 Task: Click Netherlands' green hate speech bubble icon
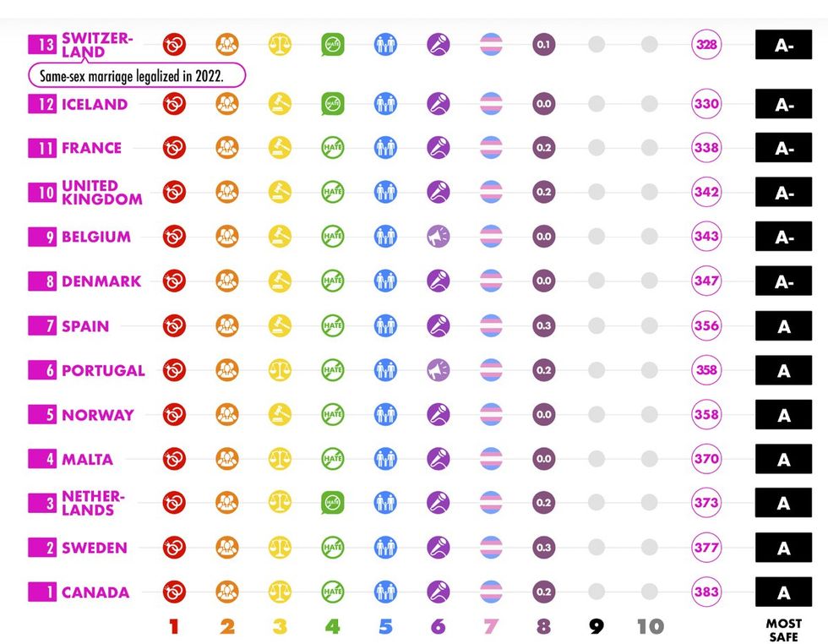tap(333, 503)
